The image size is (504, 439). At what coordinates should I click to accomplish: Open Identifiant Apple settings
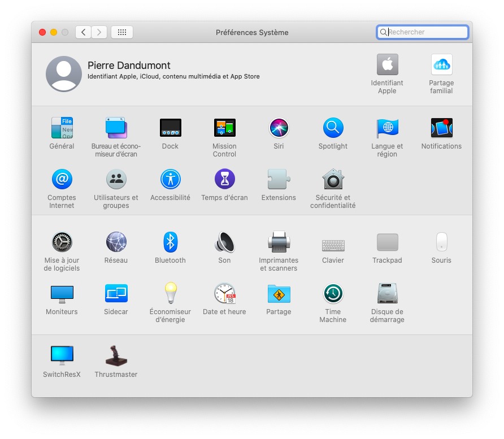[387, 64]
